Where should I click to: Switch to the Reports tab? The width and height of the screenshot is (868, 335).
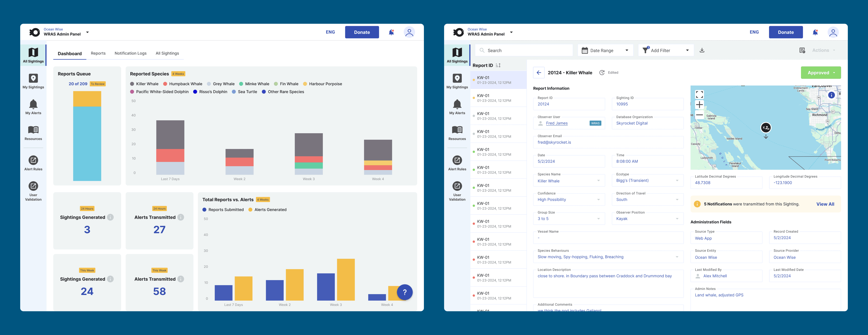pos(98,53)
